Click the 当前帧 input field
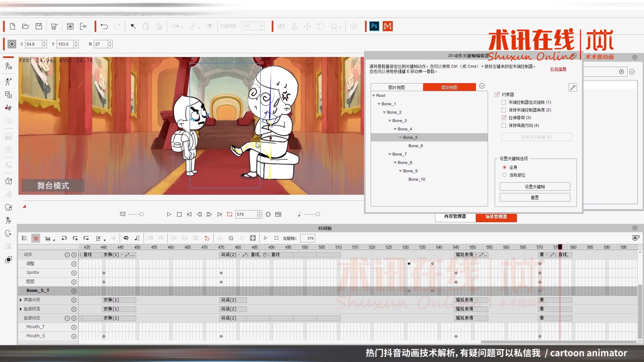Image resolution: width=644 pixels, height=362 pixels. 308,238
